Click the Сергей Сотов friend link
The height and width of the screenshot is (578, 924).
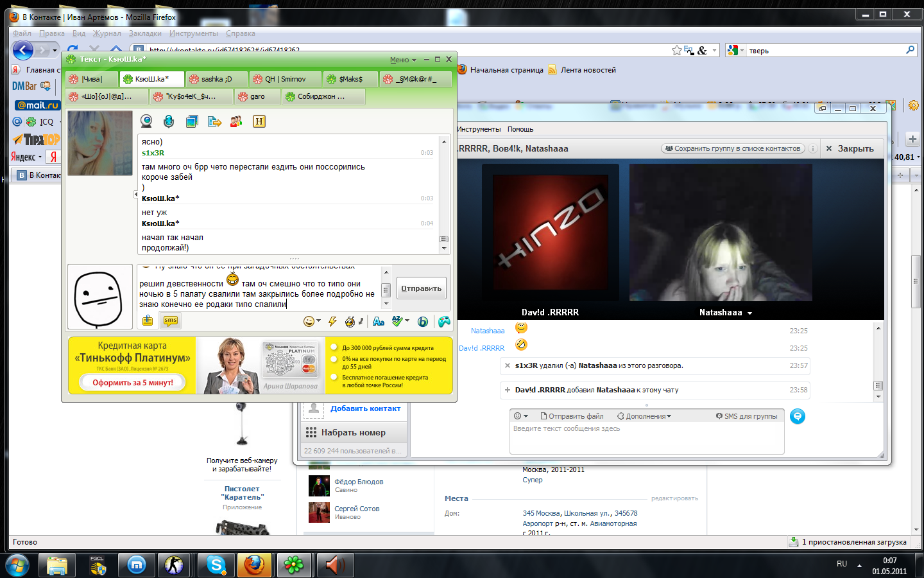tap(357, 509)
